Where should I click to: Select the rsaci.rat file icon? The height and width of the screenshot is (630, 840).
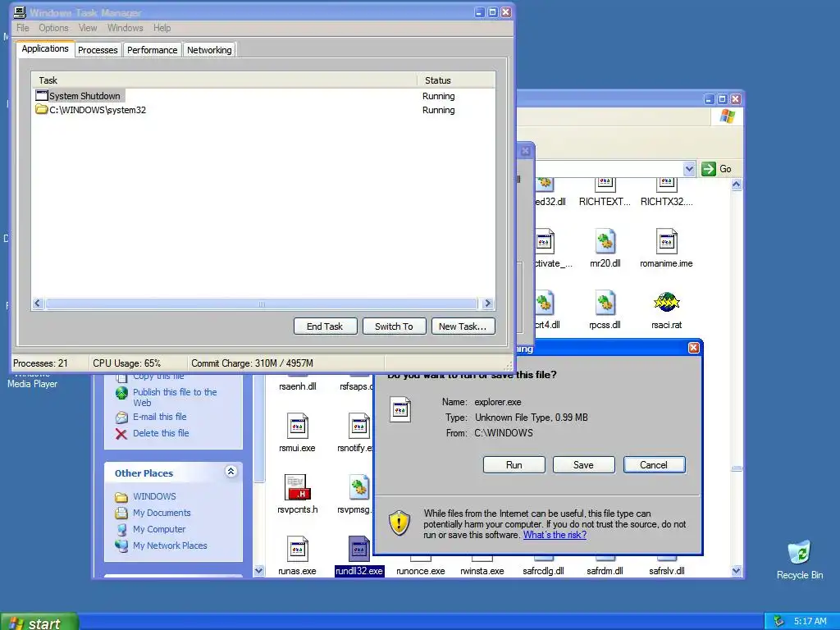coord(666,304)
